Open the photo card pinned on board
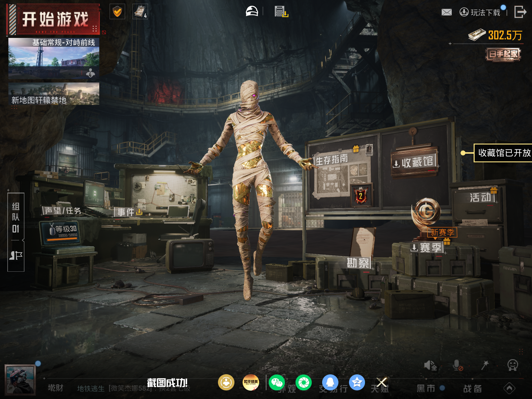Image resolution: width=532 pixels, height=399 pixels. [369, 150]
